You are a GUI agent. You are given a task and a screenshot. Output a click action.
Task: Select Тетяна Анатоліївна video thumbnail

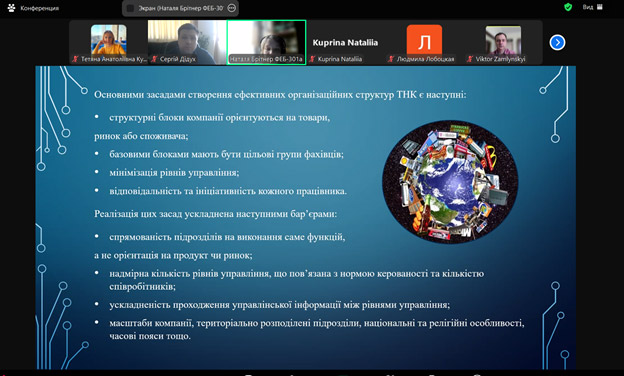click(108, 42)
